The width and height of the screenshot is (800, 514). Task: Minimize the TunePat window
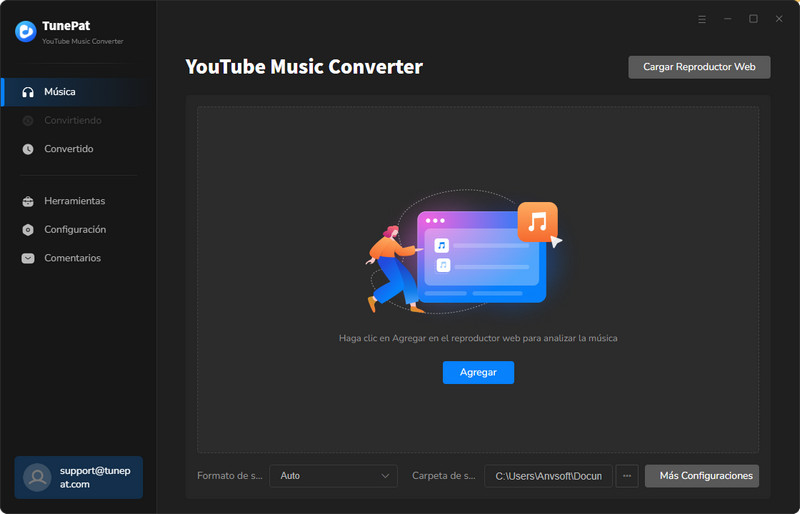pyautogui.click(x=728, y=19)
